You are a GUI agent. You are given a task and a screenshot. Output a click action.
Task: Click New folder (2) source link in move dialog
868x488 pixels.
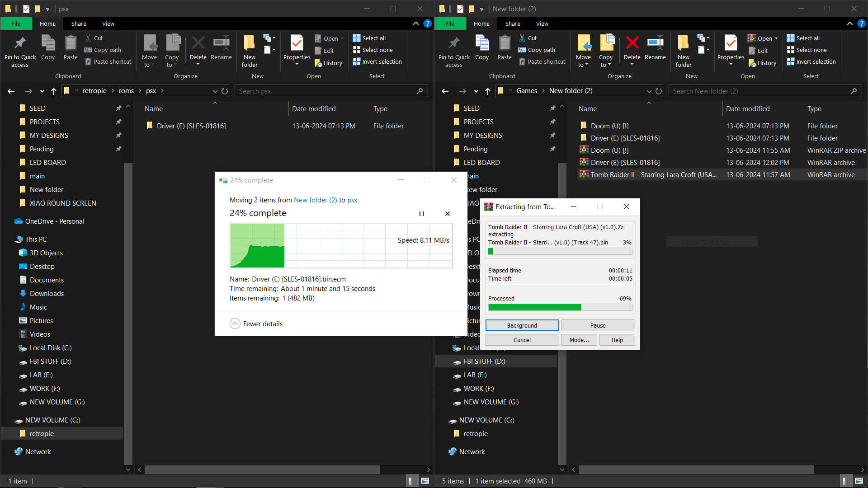click(316, 200)
